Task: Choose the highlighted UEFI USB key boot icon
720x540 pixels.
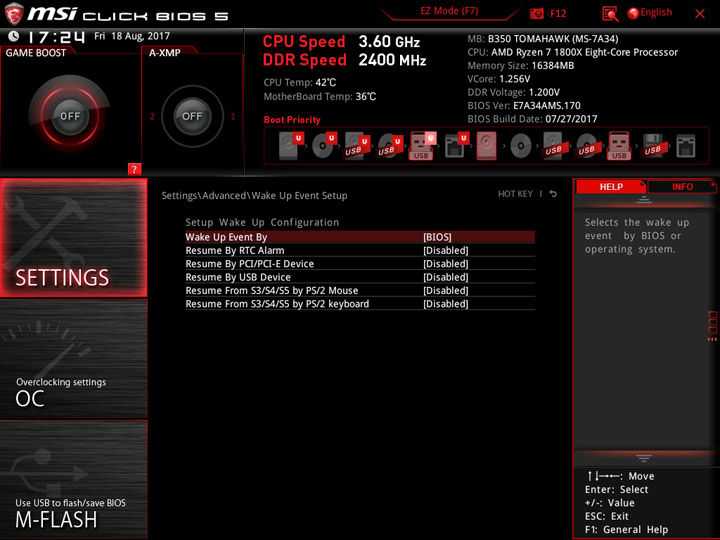Action: (x=422, y=146)
